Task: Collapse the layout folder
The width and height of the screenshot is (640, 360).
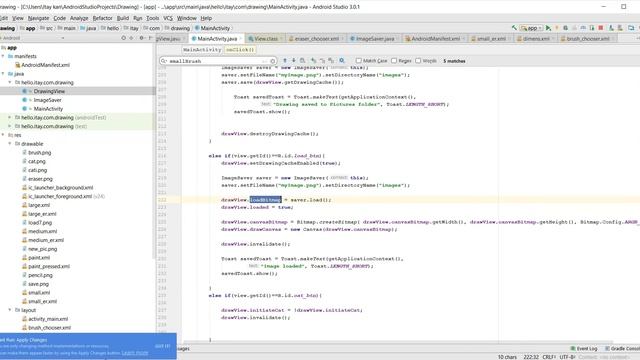Action: coord(10,310)
